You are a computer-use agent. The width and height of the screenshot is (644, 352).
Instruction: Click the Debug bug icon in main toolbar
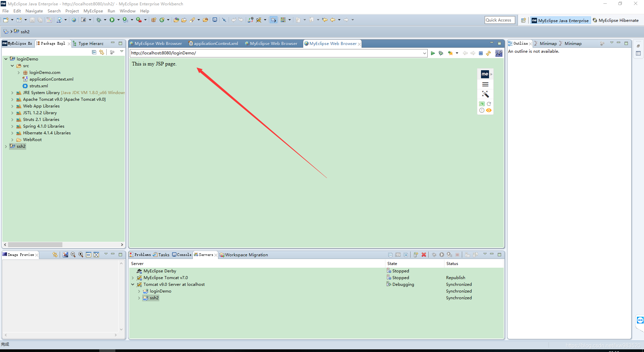coord(99,20)
